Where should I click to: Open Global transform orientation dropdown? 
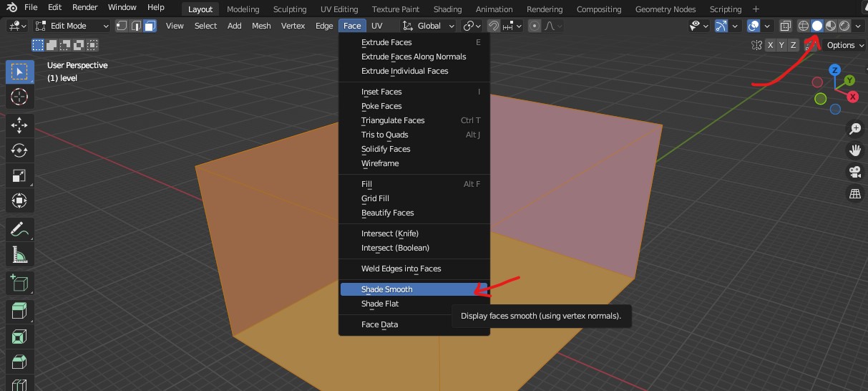coord(428,26)
